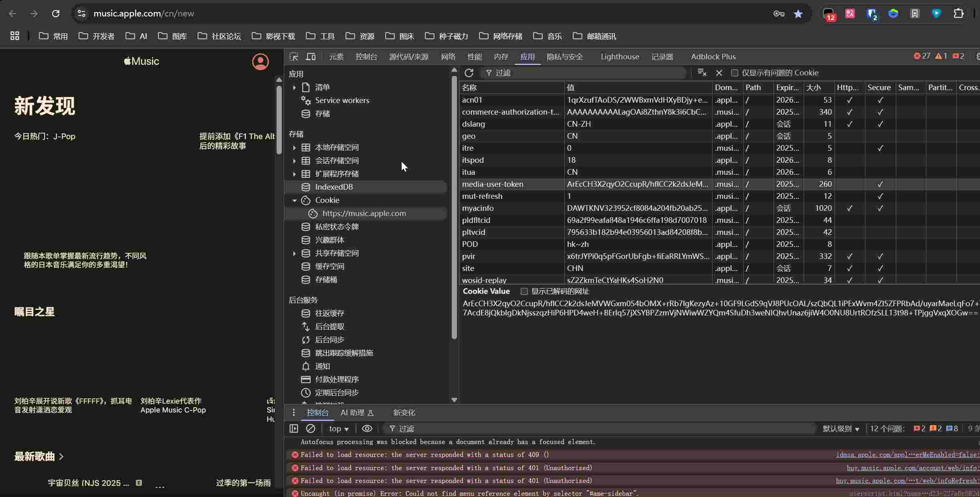Refresh the cookie table

coord(469,73)
